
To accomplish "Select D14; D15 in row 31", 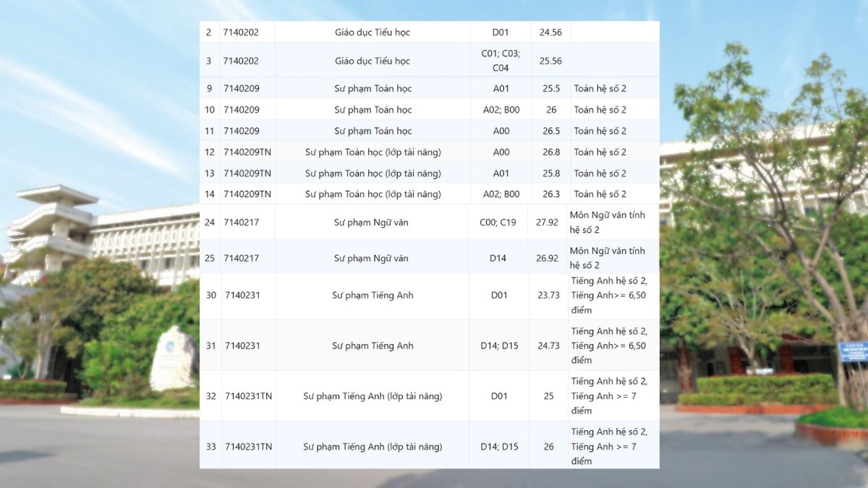I will click(499, 346).
